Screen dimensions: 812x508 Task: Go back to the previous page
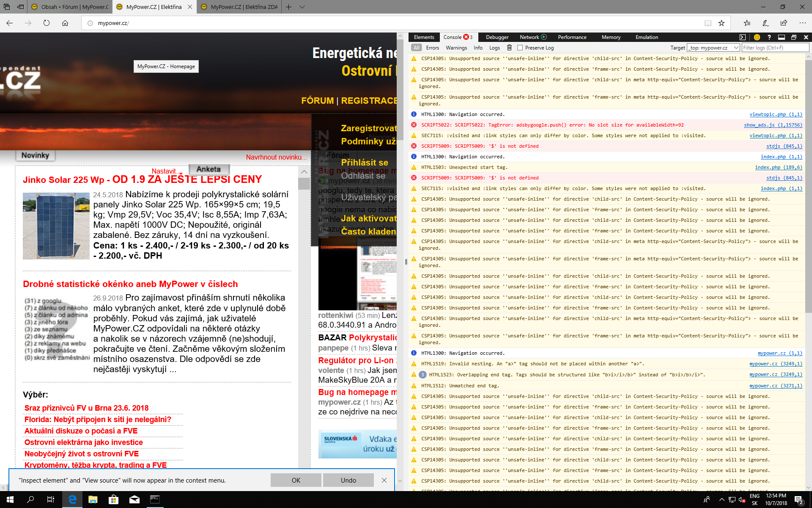click(10, 23)
